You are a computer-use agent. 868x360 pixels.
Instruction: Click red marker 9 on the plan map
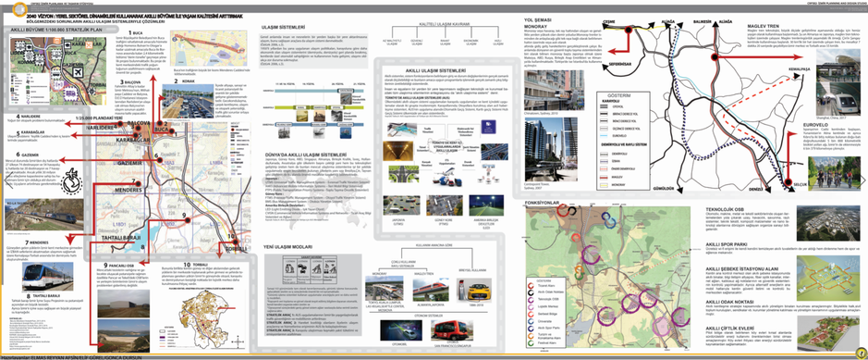click(x=188, y=220)
